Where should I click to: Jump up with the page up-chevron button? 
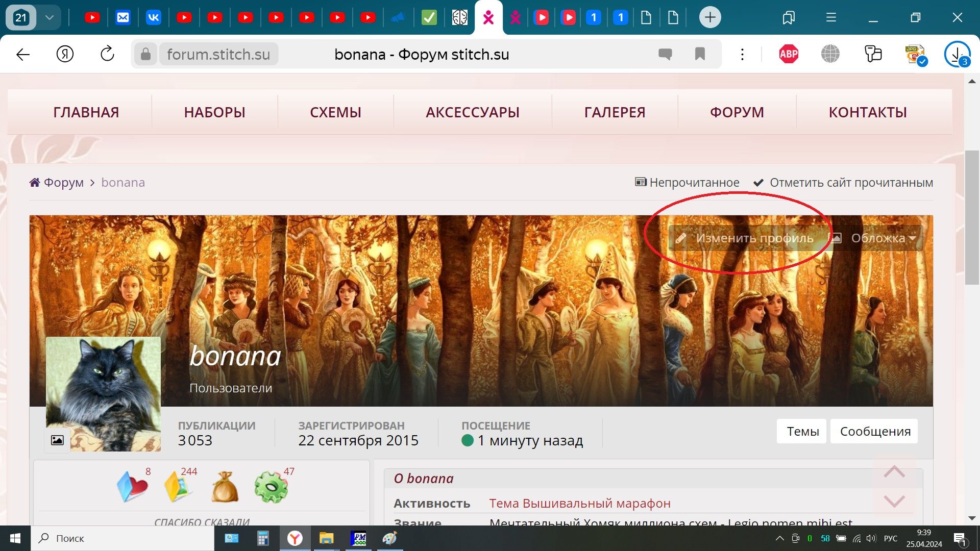(x=894, y=471)
